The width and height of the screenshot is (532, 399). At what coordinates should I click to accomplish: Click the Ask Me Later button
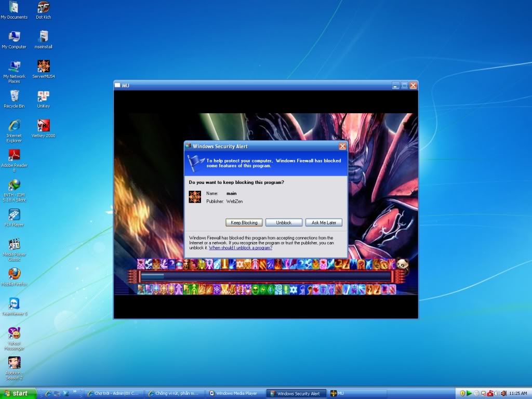coord(324,222)
